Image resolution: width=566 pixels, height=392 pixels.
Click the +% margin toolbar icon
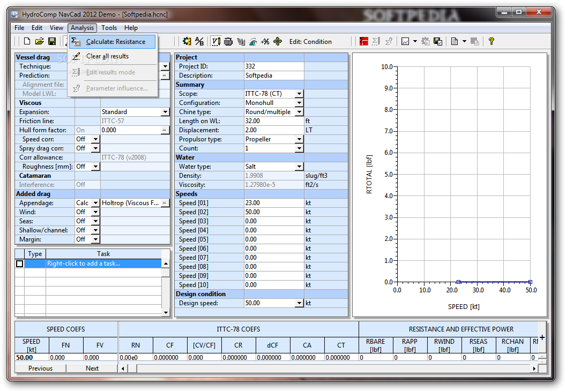[265, 41]
